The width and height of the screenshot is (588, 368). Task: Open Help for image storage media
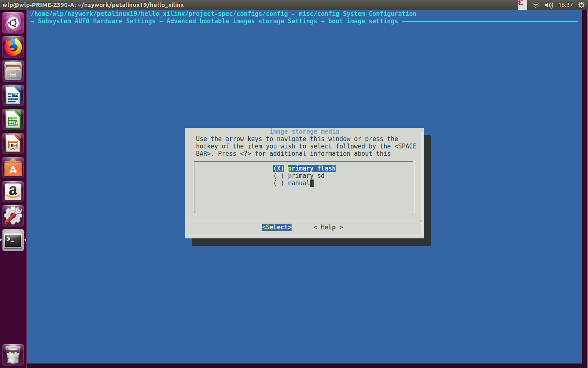pos(328,227)
